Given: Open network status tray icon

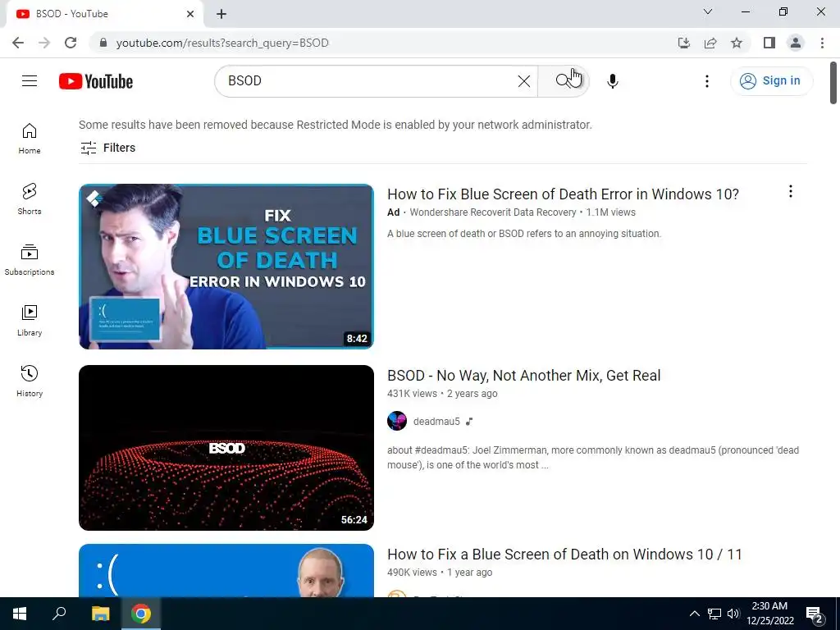Looking at the screenshot, I should tap(714, 614).
